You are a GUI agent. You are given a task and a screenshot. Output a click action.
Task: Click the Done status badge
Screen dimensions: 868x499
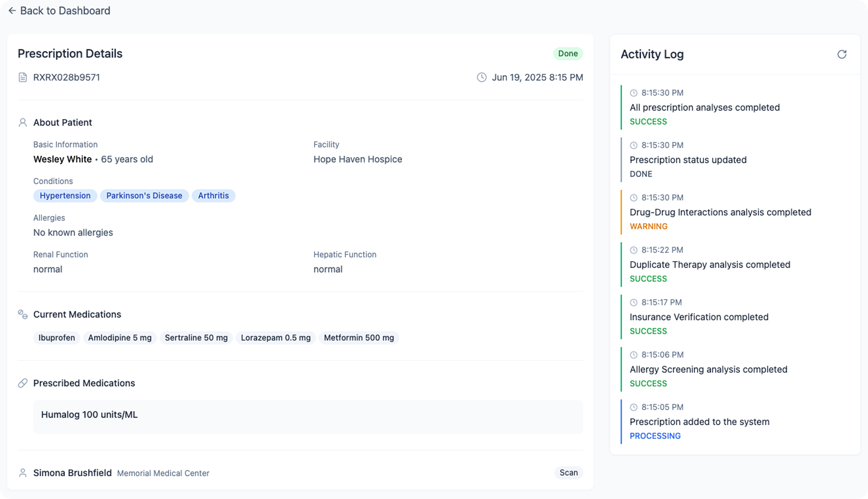(568, 54)
